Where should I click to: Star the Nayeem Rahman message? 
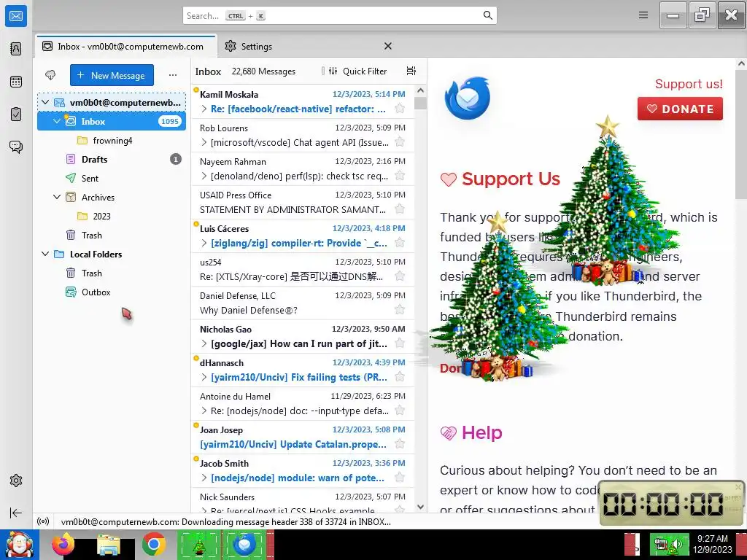[400, 176]
